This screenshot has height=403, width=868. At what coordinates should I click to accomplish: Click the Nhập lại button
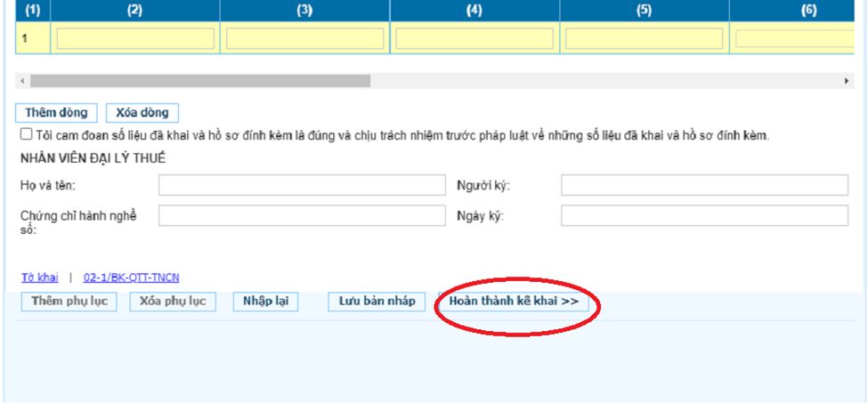pos(265,302)
